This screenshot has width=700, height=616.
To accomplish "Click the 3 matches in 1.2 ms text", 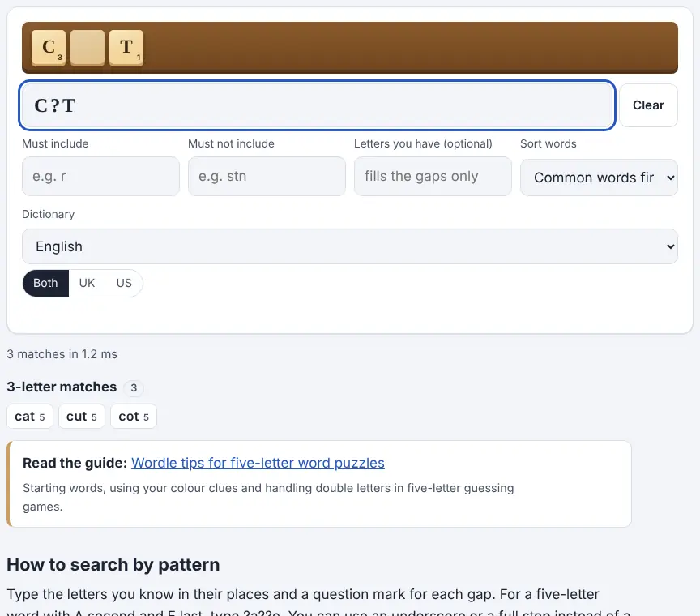I will tap(62, 354).
